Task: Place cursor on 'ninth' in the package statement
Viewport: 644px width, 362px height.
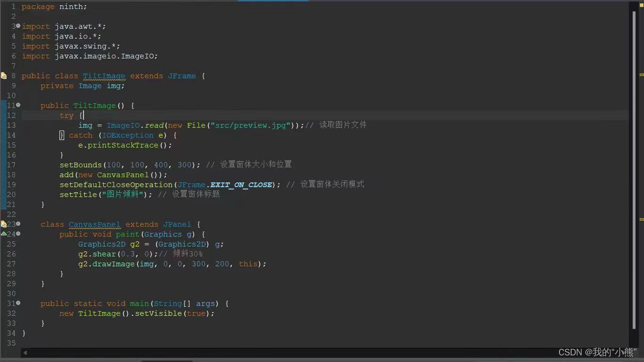Action: (71, 7)
